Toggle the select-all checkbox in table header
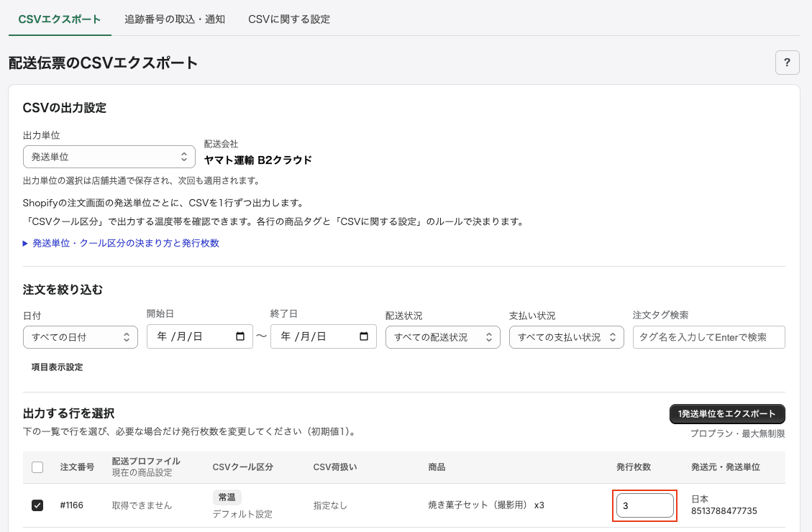Viewport: 812px width, 532px height. (37, 467)
